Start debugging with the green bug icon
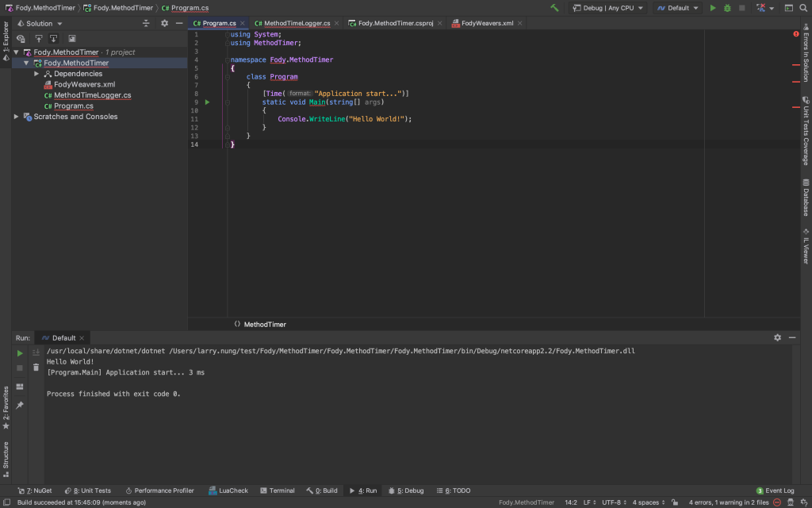 click(727, 8)
